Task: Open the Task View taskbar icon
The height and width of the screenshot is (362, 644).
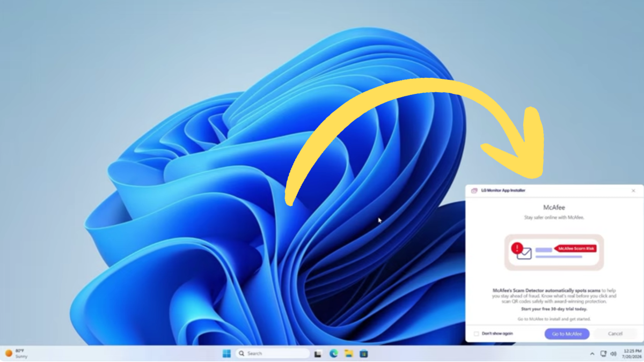Action: [x=318, y=353]
